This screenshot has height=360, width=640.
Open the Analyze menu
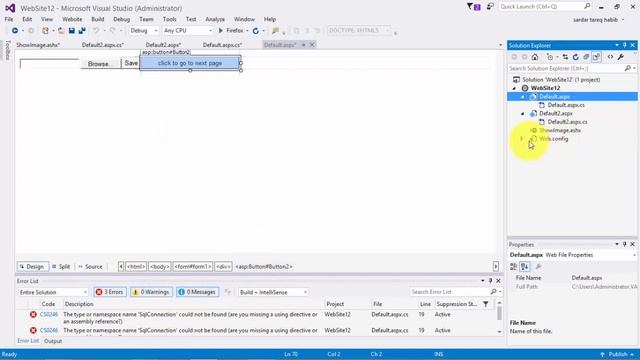pos(215,19)
